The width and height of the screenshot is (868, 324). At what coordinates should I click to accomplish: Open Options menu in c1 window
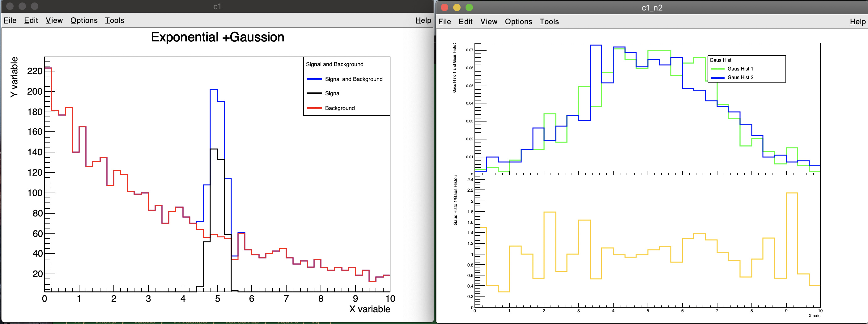pos(84,21)
